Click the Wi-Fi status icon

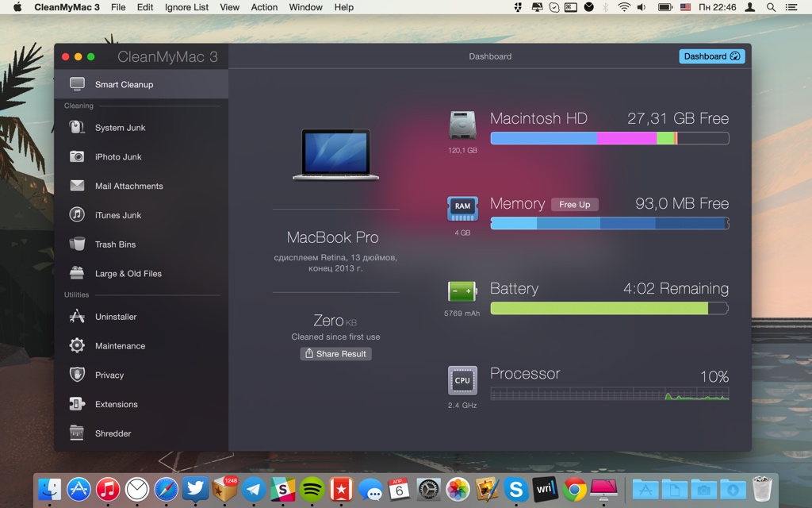[624, 7]
